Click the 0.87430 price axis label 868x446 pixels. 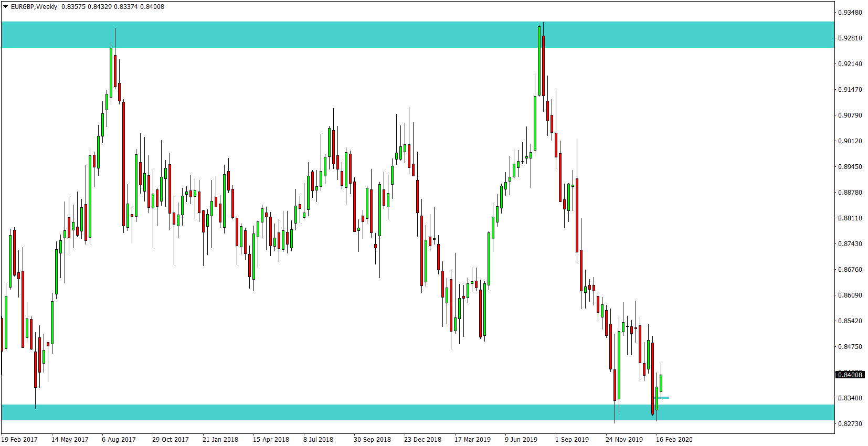tap(850, 243)
